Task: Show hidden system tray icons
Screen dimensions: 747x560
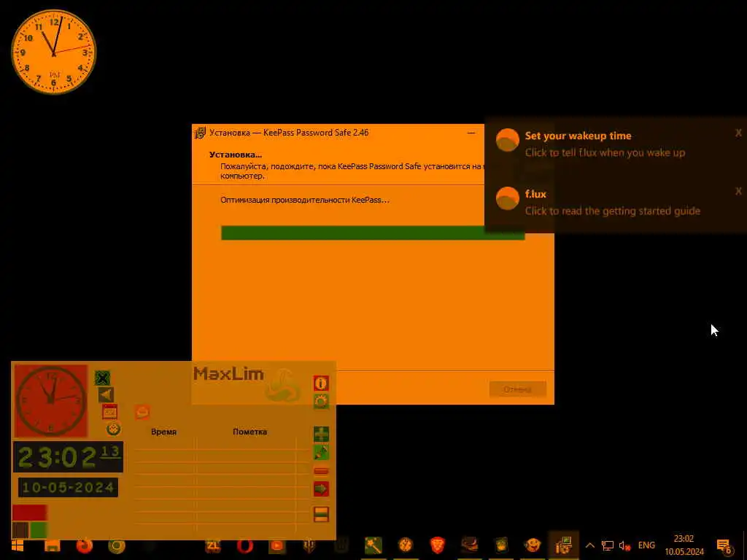Action: click(589, 545)
